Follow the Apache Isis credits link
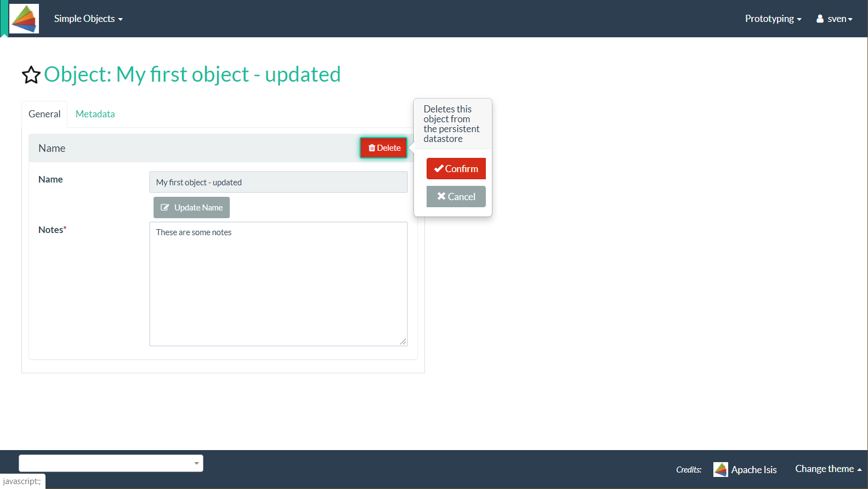Image resolution: width=868 pixels, height=489 pixels. [x=753, y=470]
